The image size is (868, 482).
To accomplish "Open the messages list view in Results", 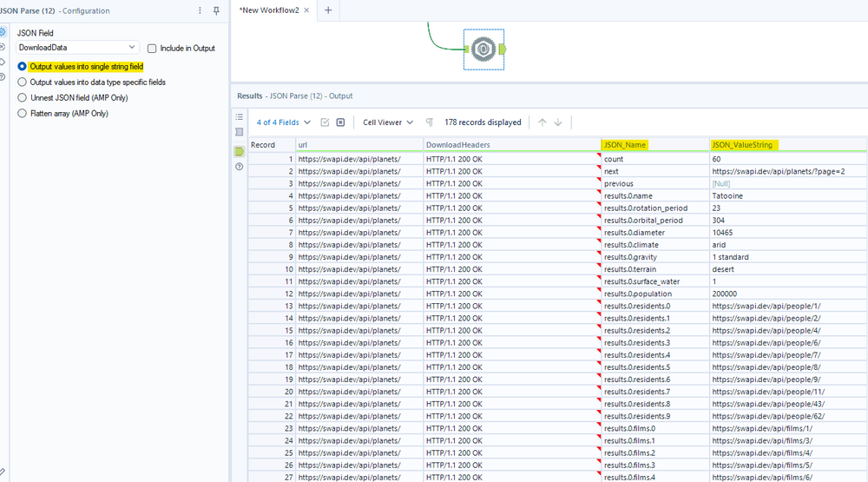I will tap(240, 116).
